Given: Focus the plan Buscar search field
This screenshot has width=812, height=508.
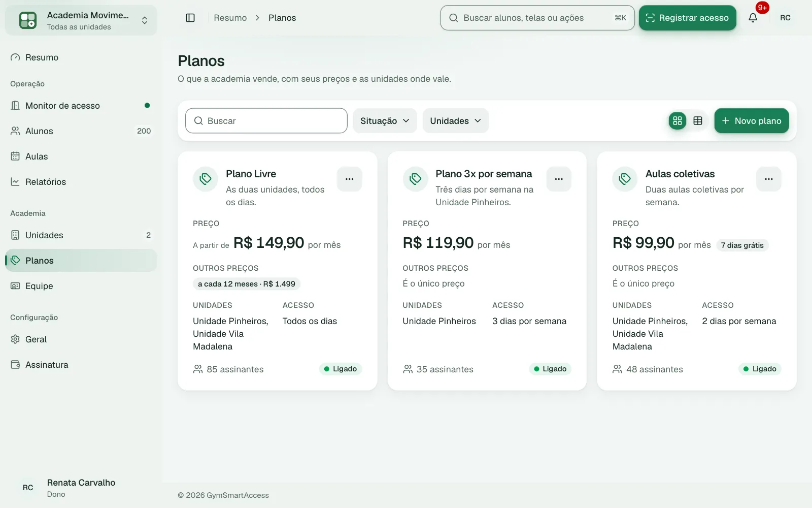Looking at the screenshot, I should coord(266,121).
